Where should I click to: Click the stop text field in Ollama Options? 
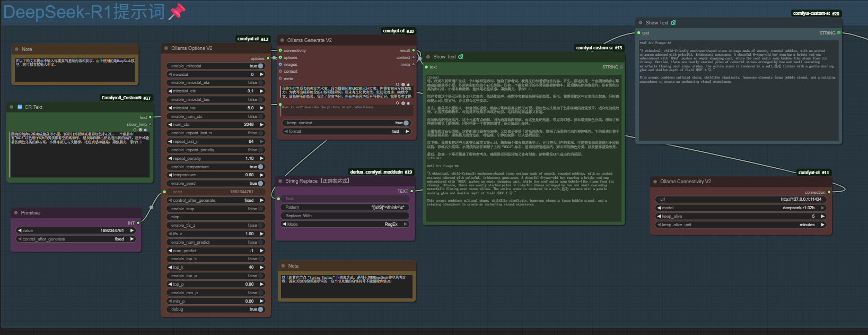[216, 217]
